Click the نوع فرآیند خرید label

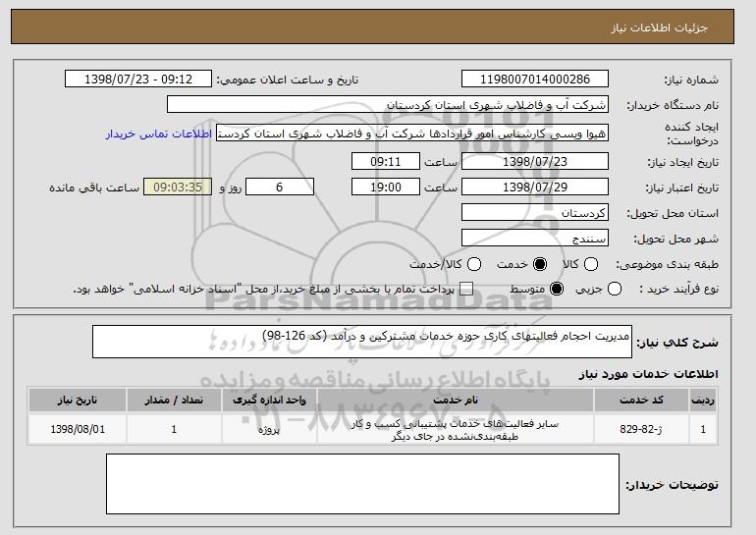click(x=678, y=290)
